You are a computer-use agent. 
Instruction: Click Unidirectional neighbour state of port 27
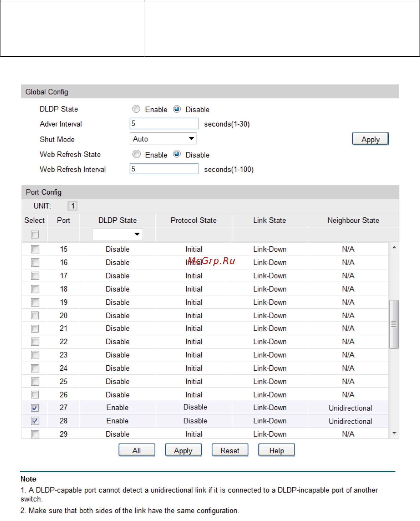[350, 408]
